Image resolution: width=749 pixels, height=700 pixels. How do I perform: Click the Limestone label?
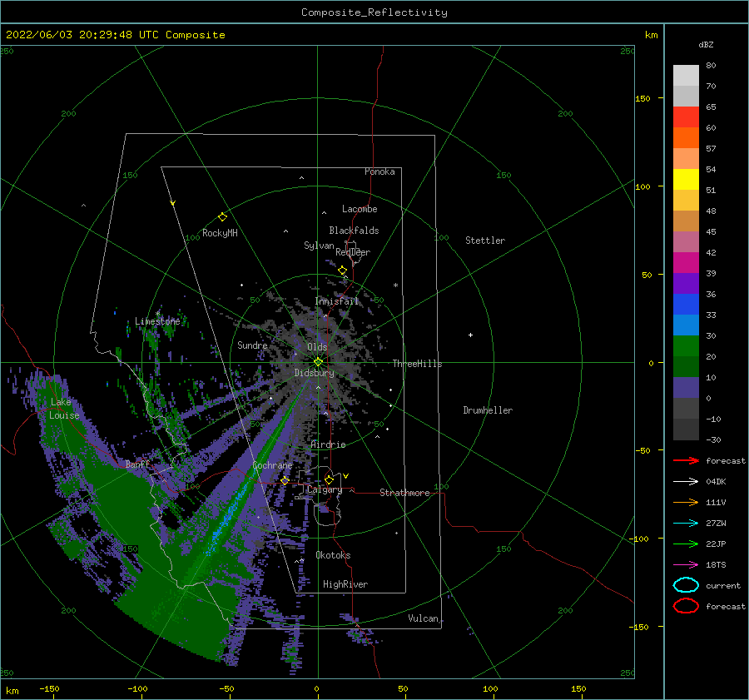tap(157, 321)
